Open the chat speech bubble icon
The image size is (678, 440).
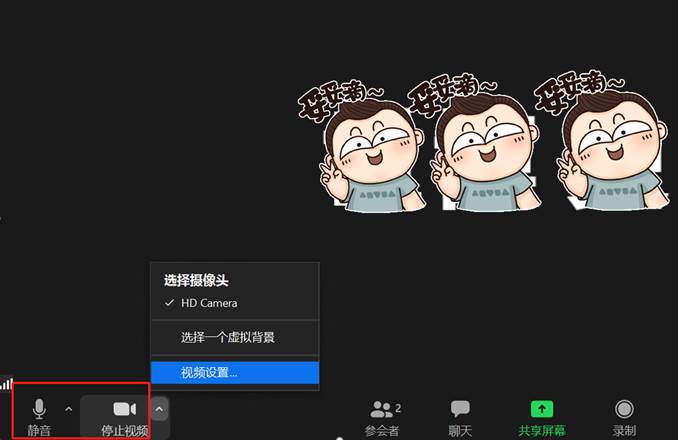click(x=460, y=409)
